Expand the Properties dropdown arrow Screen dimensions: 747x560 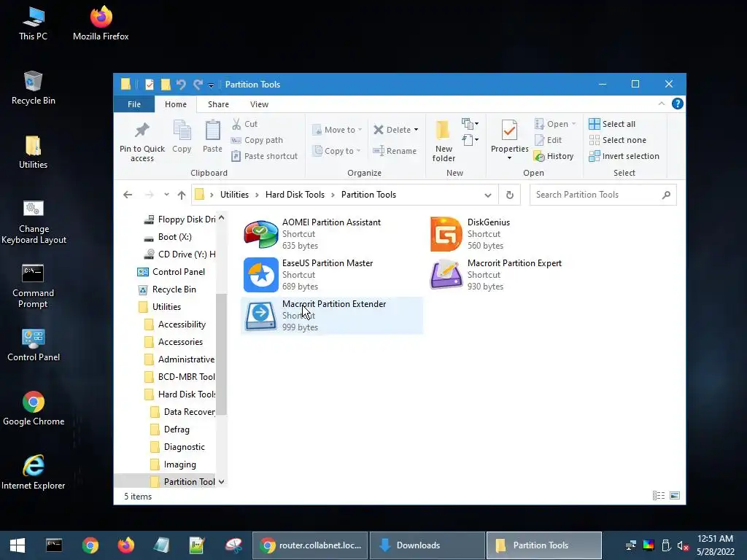click(509, 157)
